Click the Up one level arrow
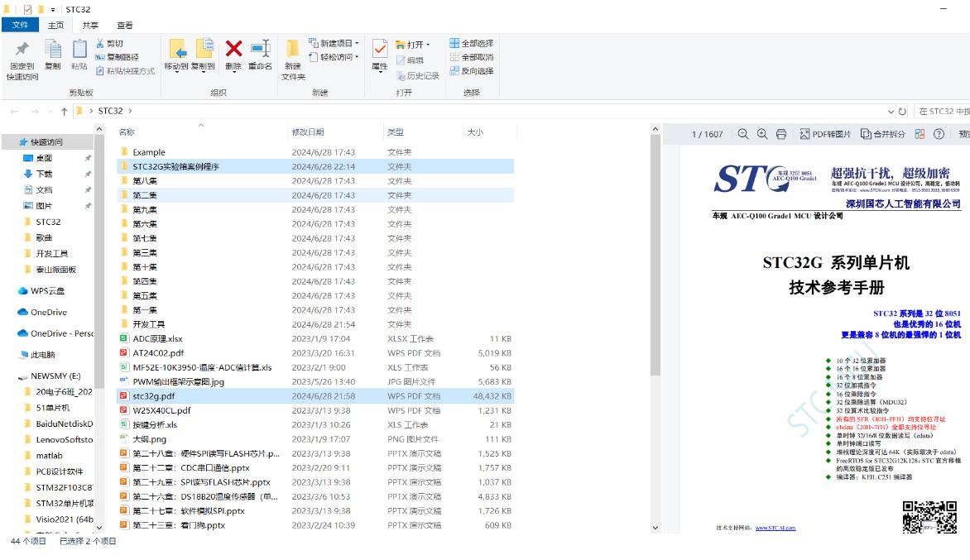The image size is (970, 560). coord(65,112)
